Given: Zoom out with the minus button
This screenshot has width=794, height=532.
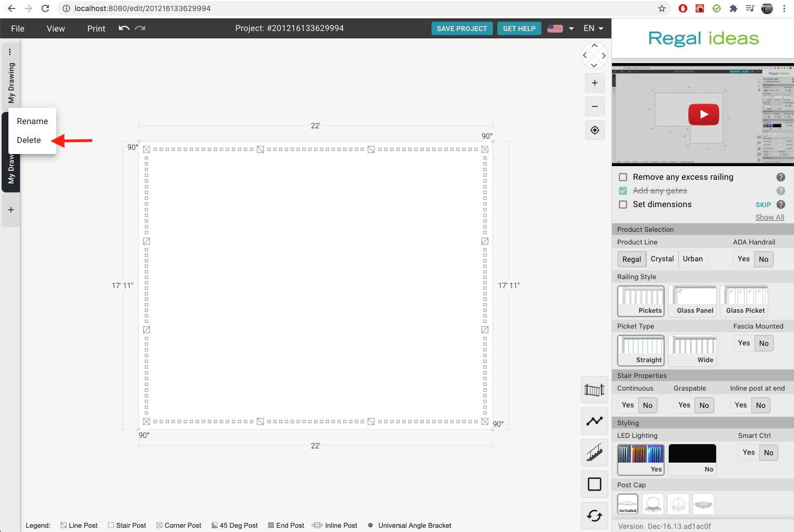Looking at the screenshot, I should (595, 107).
